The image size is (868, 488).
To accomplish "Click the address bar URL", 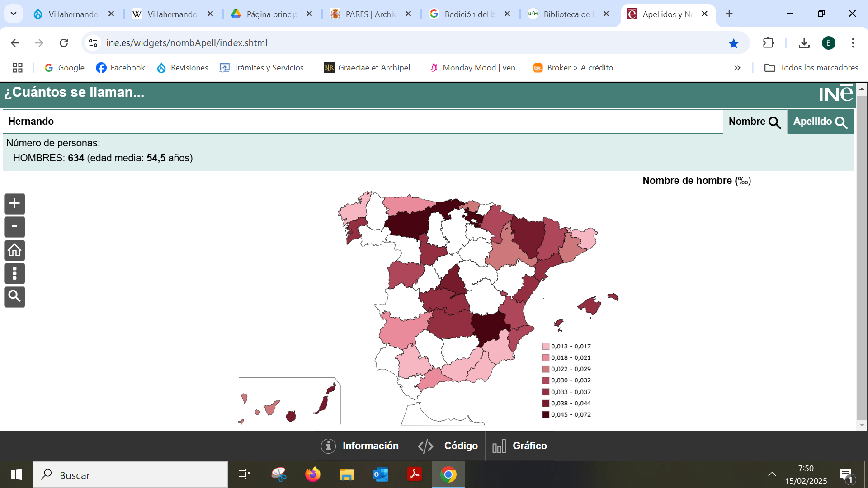I will 187,43.
